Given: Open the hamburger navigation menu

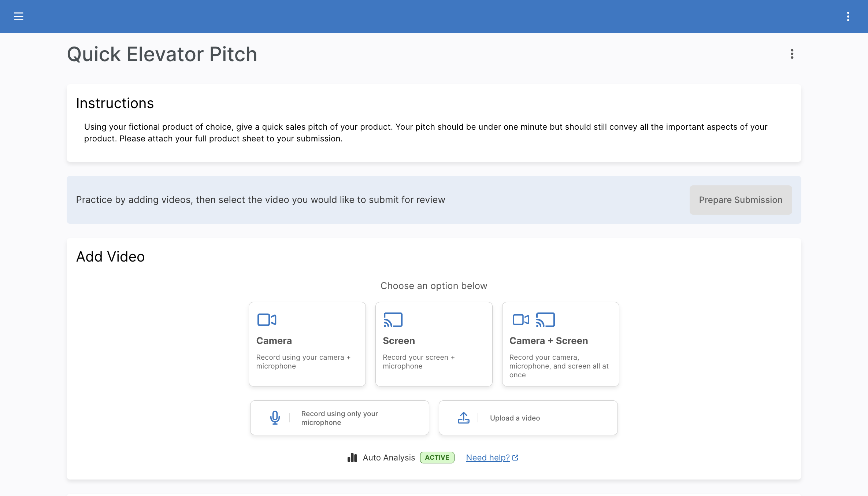Looking at the screenshot, I should (18, 16).
